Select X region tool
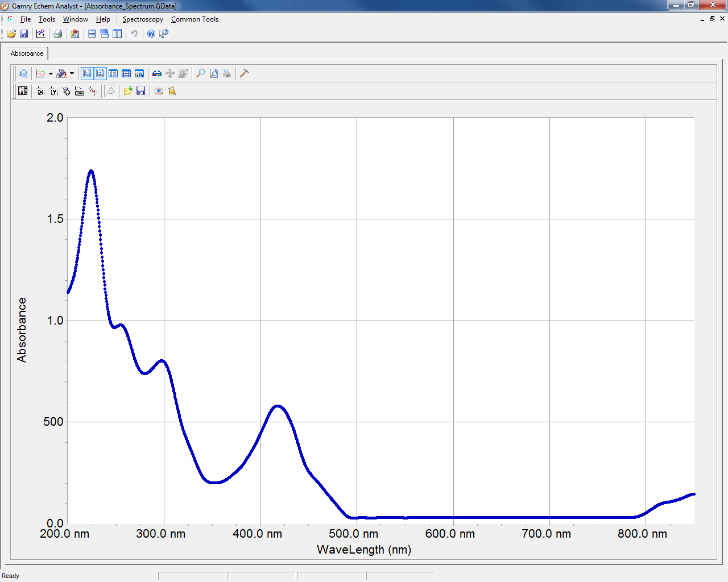The width and height of the screenshot is (728, 582). pyautogui.click(x=40, y=91)
